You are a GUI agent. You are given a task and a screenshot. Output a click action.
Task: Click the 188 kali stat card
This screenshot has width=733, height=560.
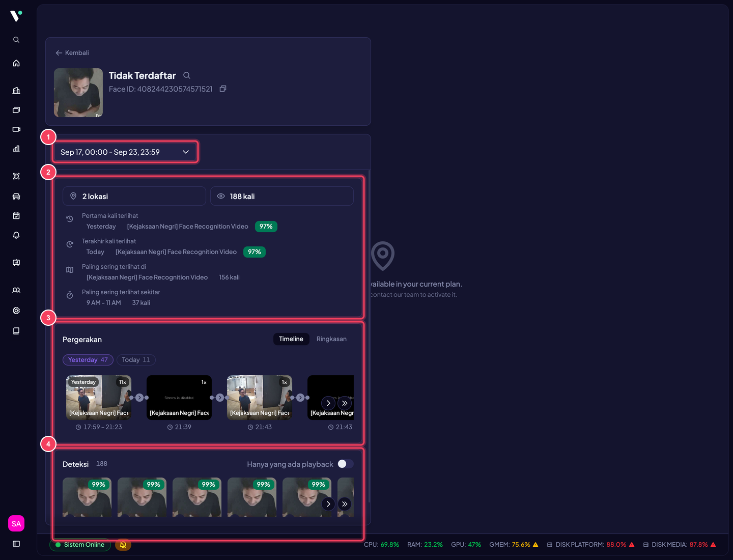pyautogui.click(x=282, y=196)
